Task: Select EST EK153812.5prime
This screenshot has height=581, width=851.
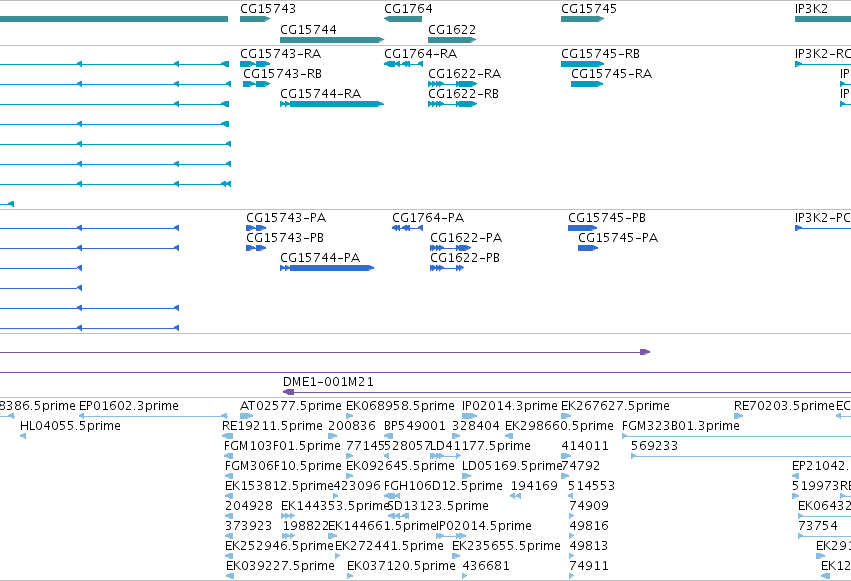Action: [x=279, y=486]
